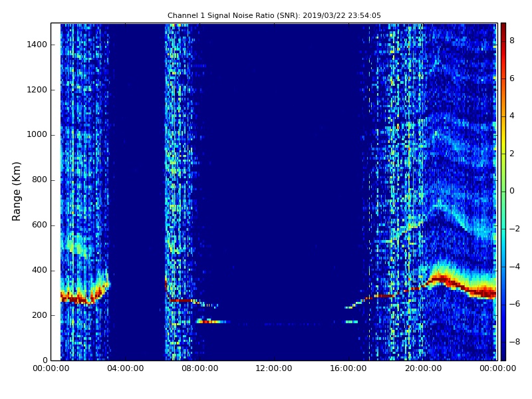Click the colorbar label 8
The width and height of the screenshot is (532, 399).
(512, 41)
